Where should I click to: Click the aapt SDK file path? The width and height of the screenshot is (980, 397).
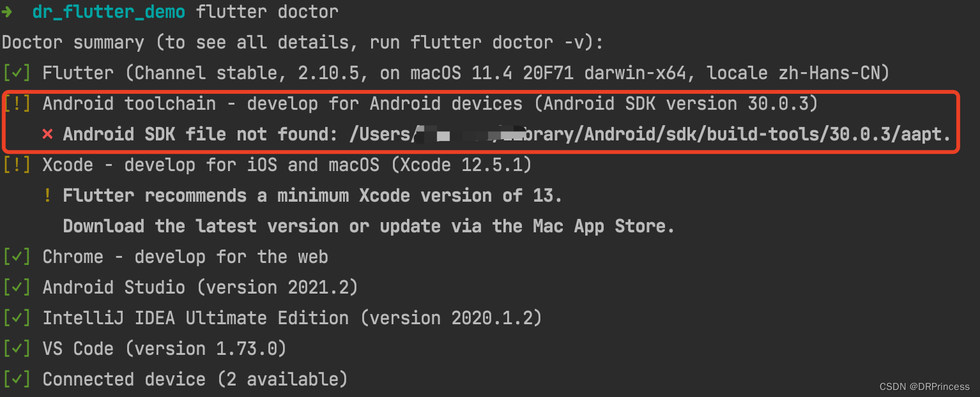(650, 135)
